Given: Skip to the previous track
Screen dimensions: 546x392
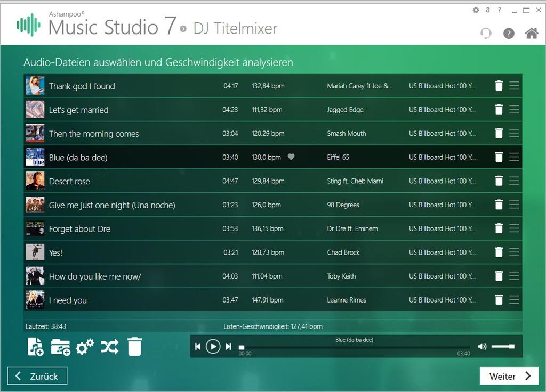Looking at the screenshot, I should pyautogui.click(x=198, y=346).
